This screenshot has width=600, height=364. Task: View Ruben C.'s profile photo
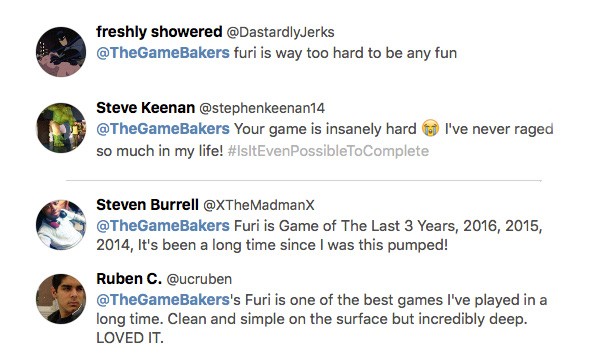coord(61,299)
